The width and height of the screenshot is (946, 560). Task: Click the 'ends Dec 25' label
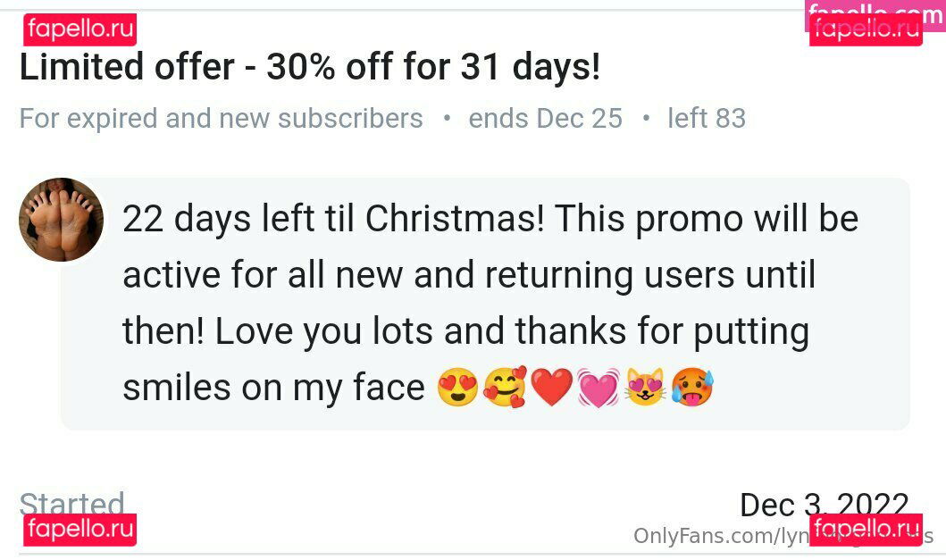pos(545,118)
